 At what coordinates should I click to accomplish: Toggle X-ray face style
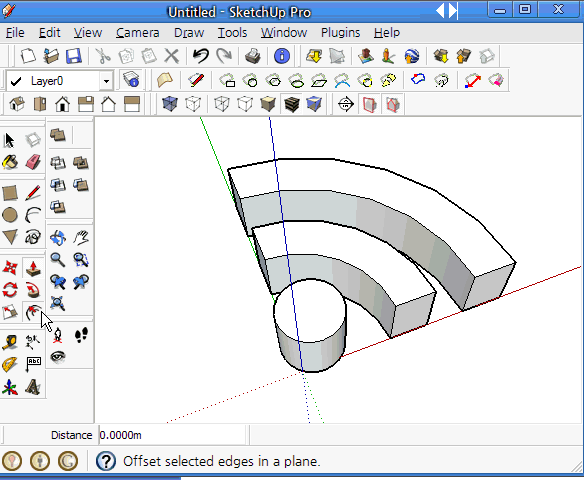(170, 104)
